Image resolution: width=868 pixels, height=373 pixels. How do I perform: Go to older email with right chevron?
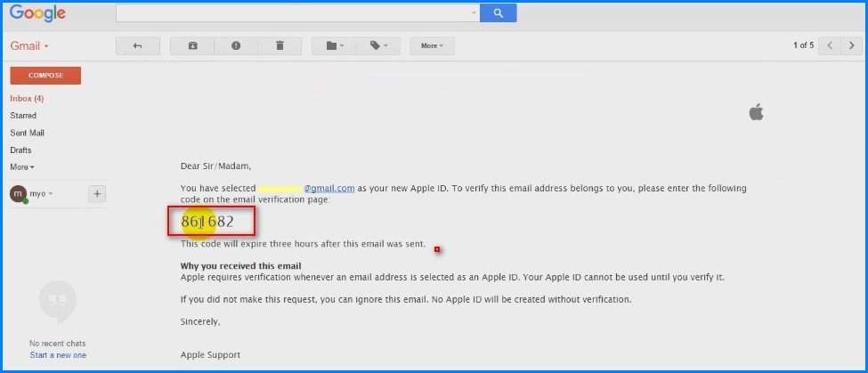pos(851,46)
